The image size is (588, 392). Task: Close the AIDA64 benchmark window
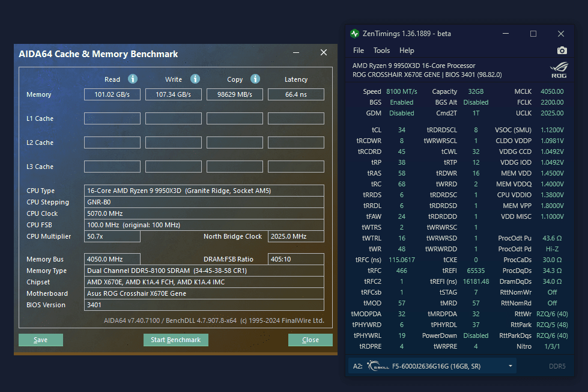(x=324, y=52)
